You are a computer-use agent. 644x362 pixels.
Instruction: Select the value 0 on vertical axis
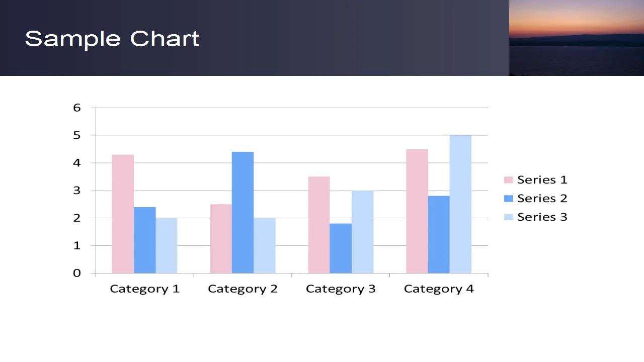[77, 273]
